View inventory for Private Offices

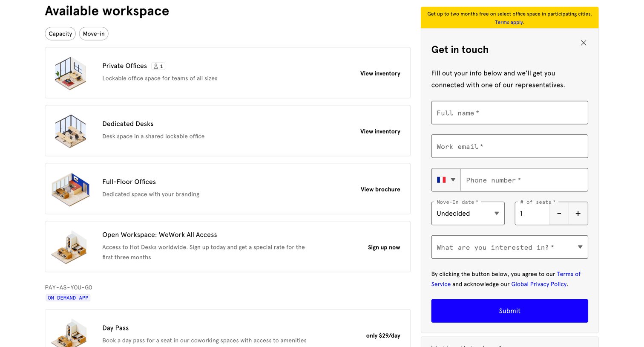click(x=380, y=73)
